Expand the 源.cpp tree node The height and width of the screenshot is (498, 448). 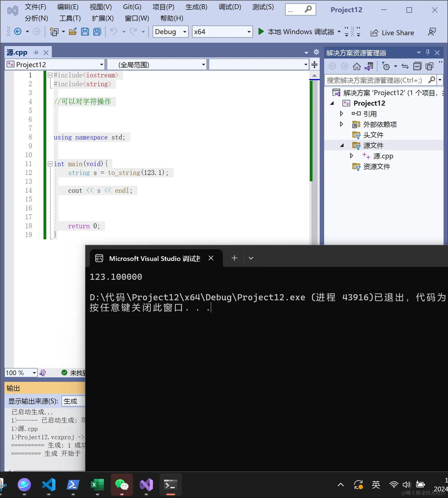351,156
